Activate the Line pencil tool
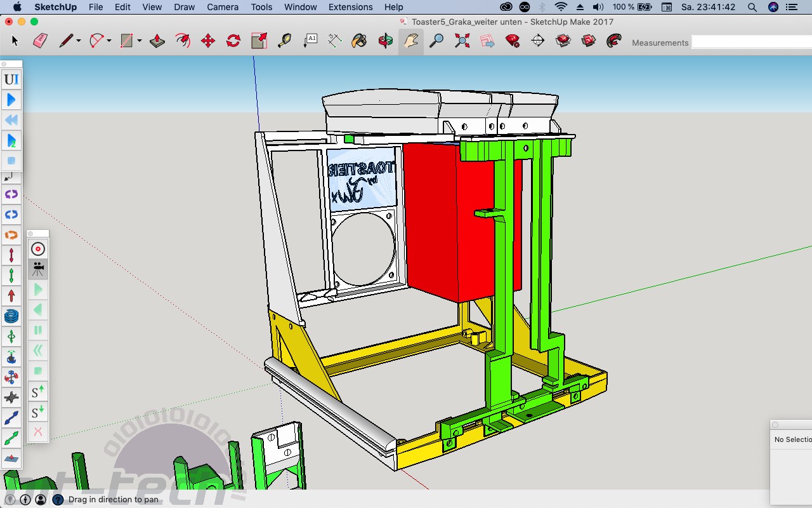 66,41
